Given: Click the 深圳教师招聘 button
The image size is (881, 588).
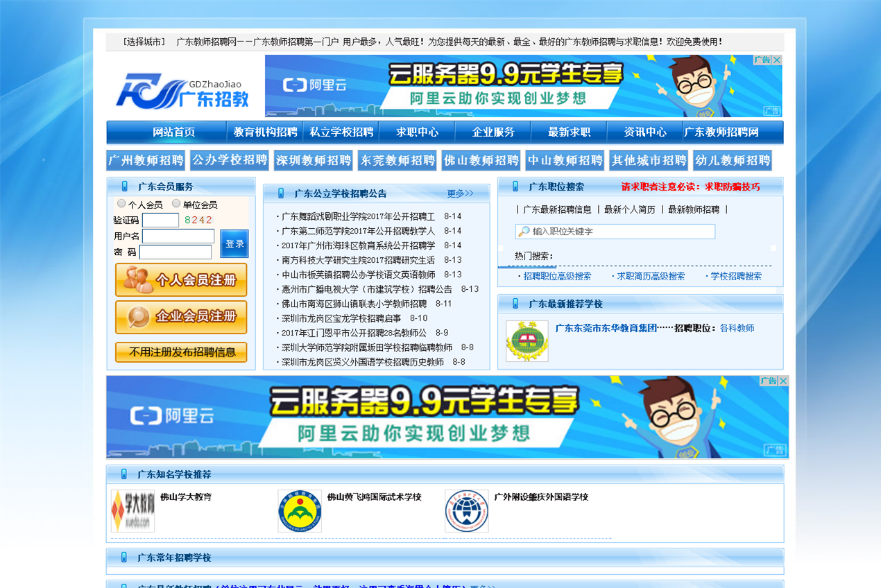Looking at the screenshot, I should pos(314,160).
